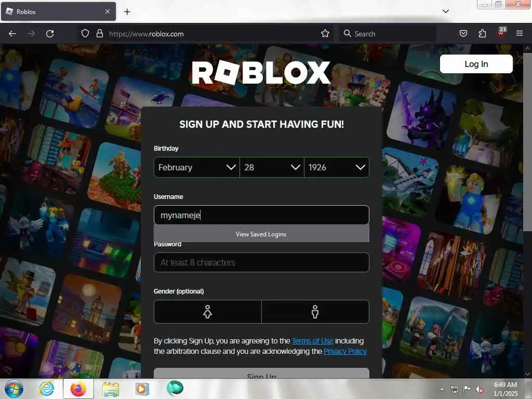The height and width of the screenshot is (399, 532).
Task: Open a new browser tab with the plus
Action: [127, 12]
